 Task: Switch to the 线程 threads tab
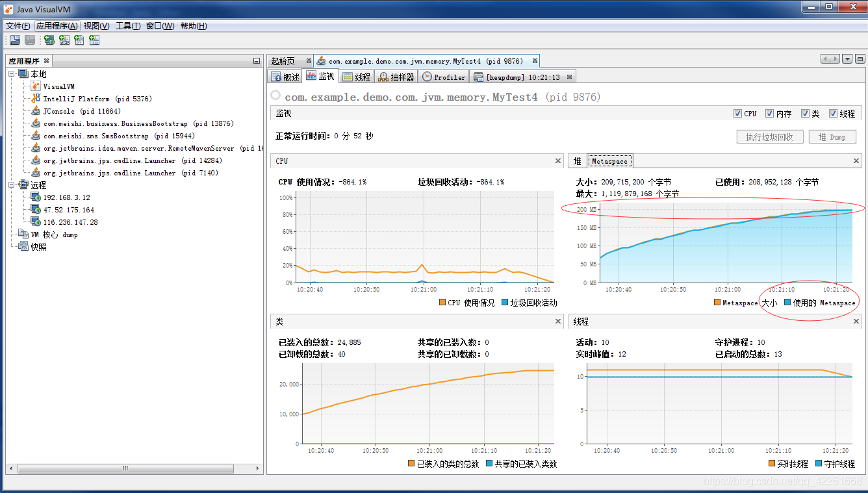(x=356, y=77)
